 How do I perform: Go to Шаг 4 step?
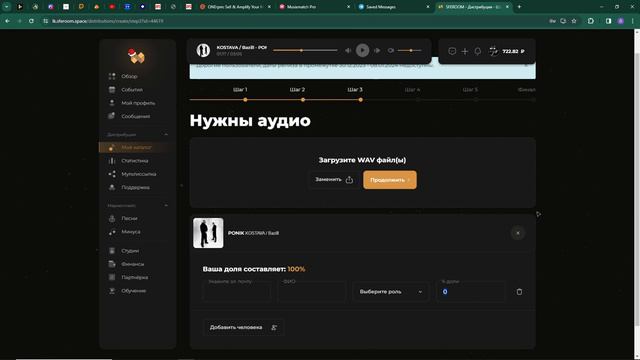[x=412, y=90]
